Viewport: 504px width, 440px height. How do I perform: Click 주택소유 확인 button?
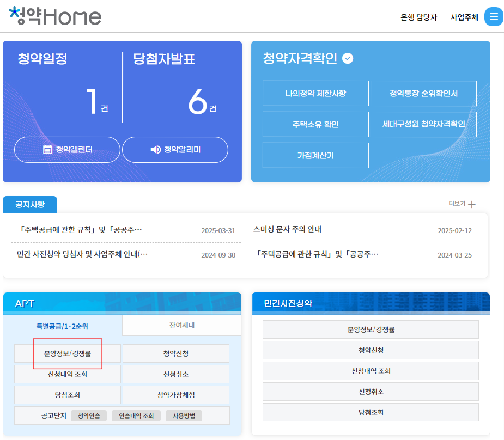coord(315,124)
